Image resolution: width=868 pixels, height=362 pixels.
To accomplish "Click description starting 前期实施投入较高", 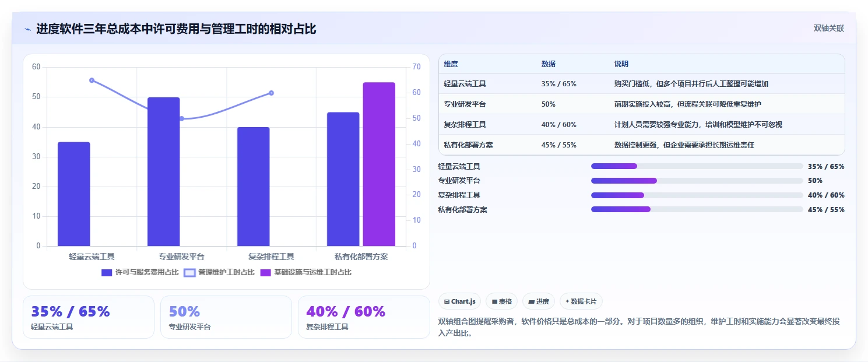I will point(687,104).
